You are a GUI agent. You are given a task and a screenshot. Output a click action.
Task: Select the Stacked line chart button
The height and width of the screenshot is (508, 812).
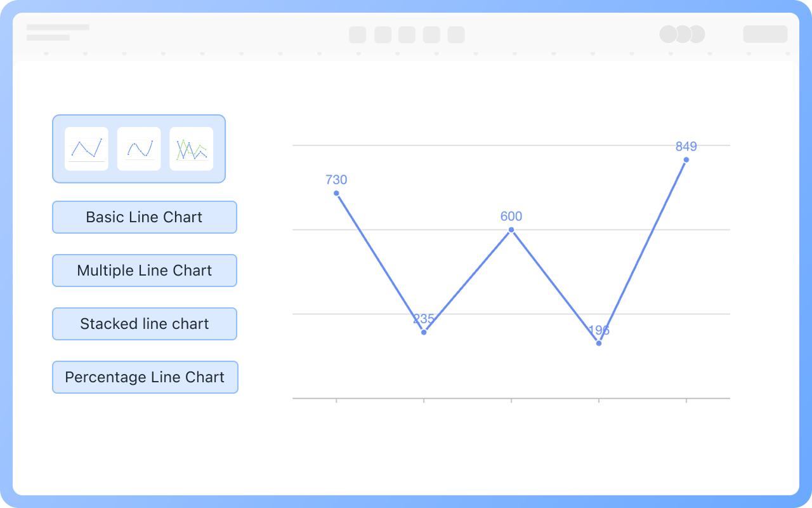coord(145,324)
